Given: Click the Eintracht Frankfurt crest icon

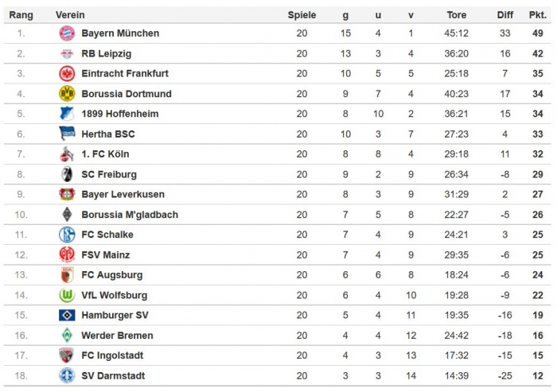Looking at the screenshot, I should (66, 73).
